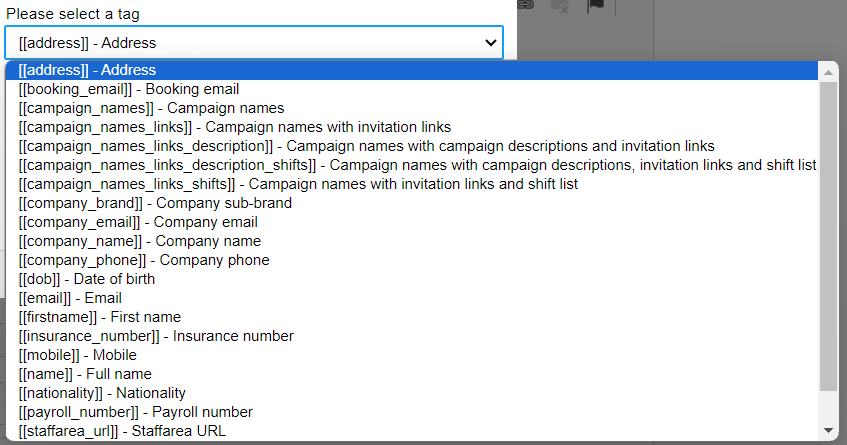Image resolution: width=847 pixels, height=445 pixels.
Task: Pick the [[firstname]] First name tag
Action: [412, 317]
